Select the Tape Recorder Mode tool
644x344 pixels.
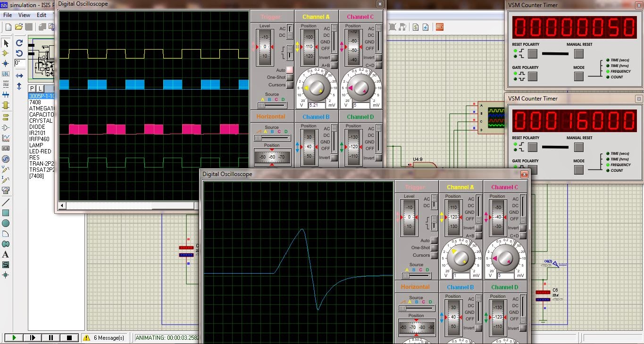point(6,148)
